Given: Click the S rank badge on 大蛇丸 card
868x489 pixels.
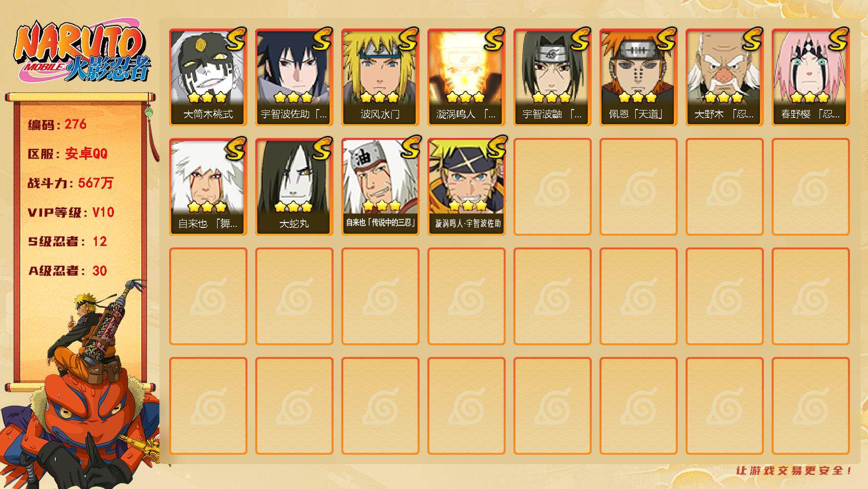Looking at the screenshot, I should (x=321, y=149).
